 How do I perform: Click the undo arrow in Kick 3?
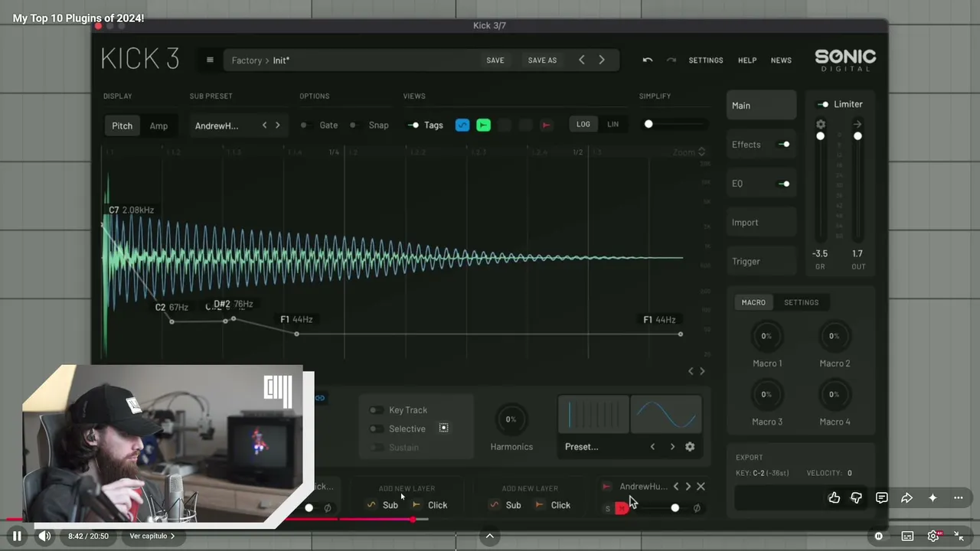click(x=648, y=60)
